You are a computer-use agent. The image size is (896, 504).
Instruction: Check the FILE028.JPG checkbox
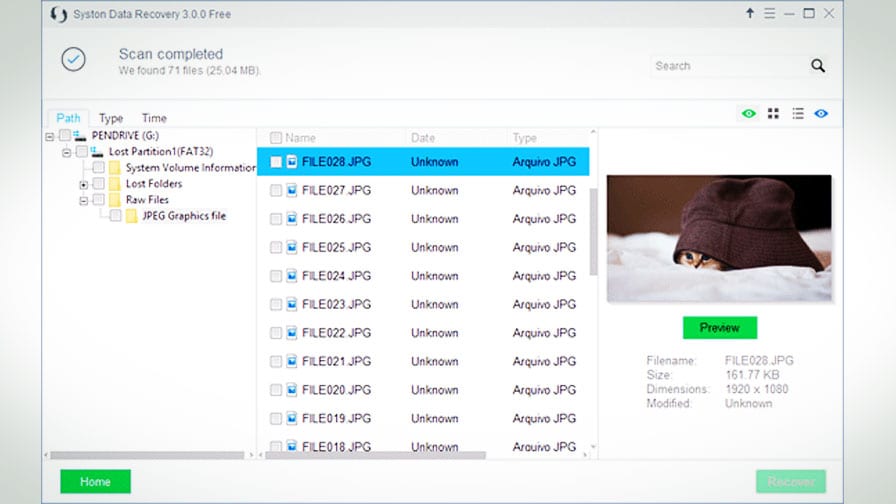click(x=275, y=162)
